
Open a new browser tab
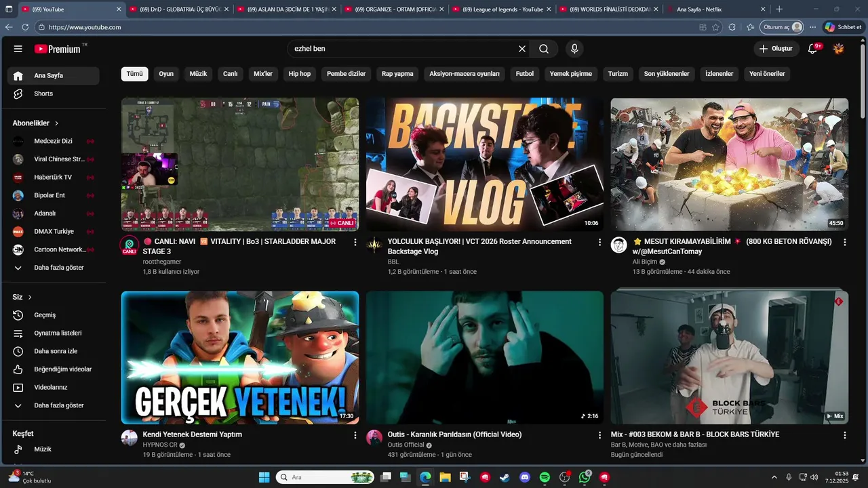(x=779, y=9)
